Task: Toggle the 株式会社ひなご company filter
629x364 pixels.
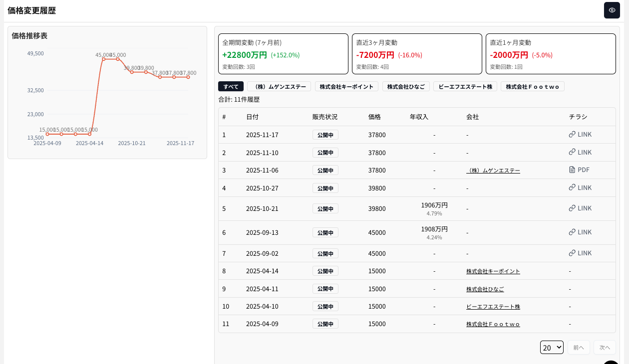Action: click(406, 86)
